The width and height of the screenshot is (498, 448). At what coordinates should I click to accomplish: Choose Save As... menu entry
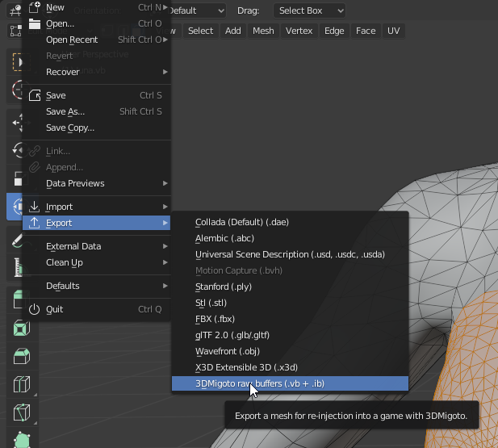point(96,111)
